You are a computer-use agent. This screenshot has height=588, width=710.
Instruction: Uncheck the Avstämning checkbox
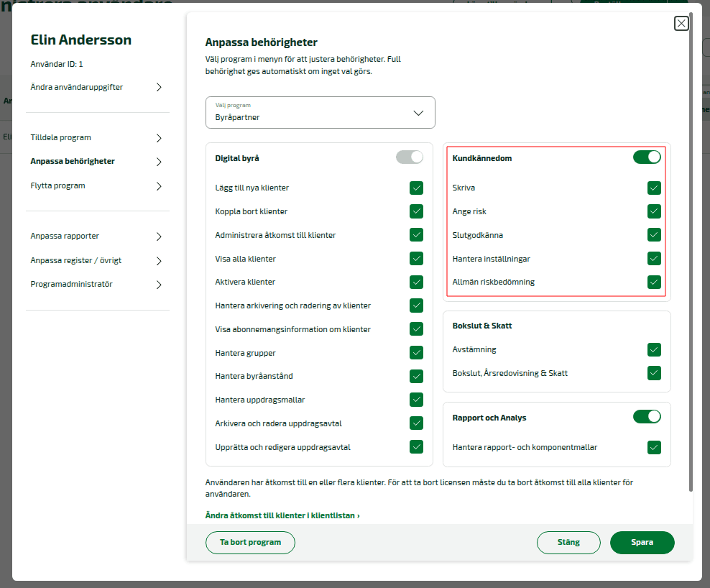[x=654, y=350]
